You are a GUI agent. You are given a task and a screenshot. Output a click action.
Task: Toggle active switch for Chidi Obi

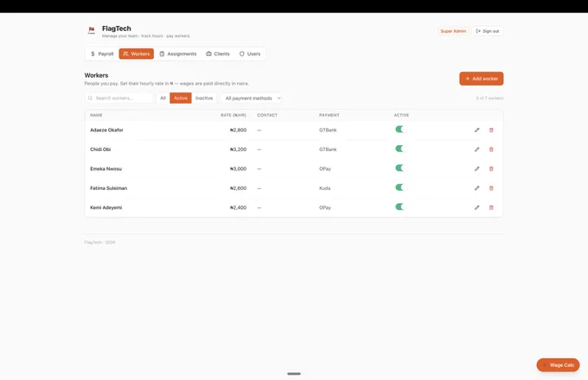point(400,149)
